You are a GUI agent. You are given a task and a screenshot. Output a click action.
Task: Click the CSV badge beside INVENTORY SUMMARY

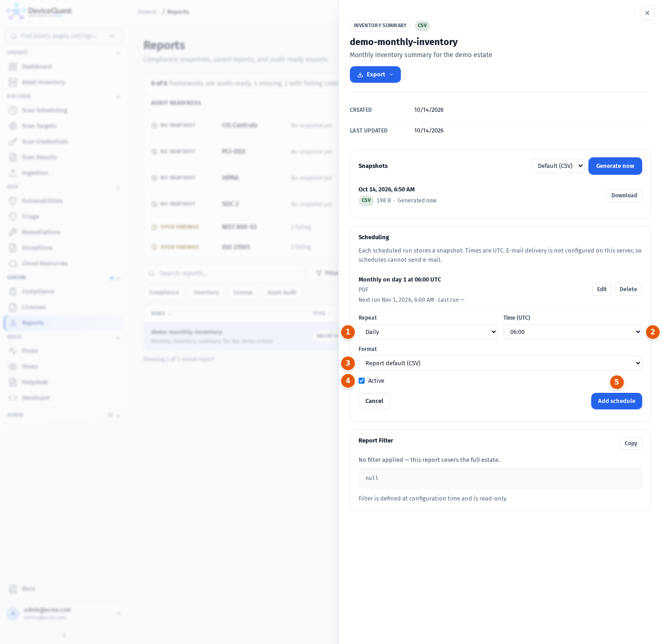(x=422, y=26)
